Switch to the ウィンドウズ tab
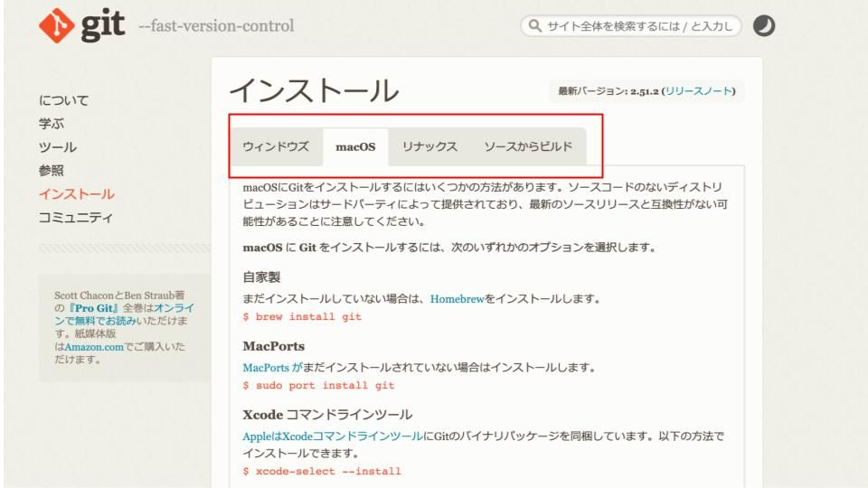The width and height of the screenshot is (868, 488). (x=276, y=146)
